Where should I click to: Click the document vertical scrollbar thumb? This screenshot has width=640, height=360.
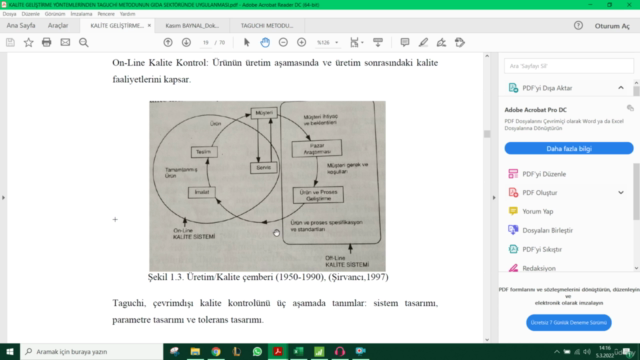point(487,134)
